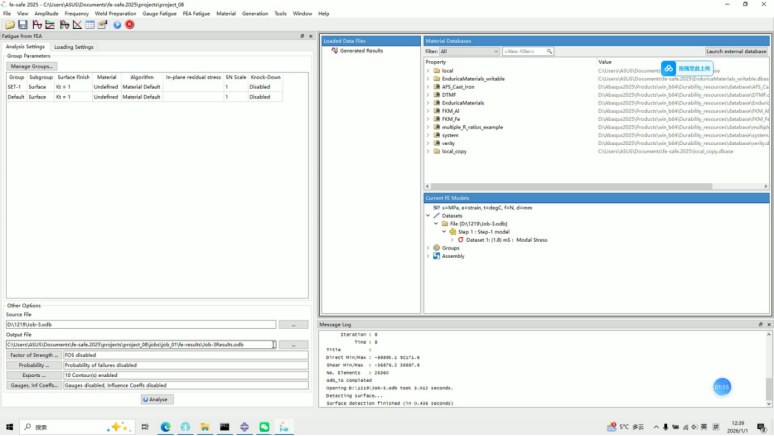
Task: Click the magnifier icon in the filter box
Action: coord(549,51)
